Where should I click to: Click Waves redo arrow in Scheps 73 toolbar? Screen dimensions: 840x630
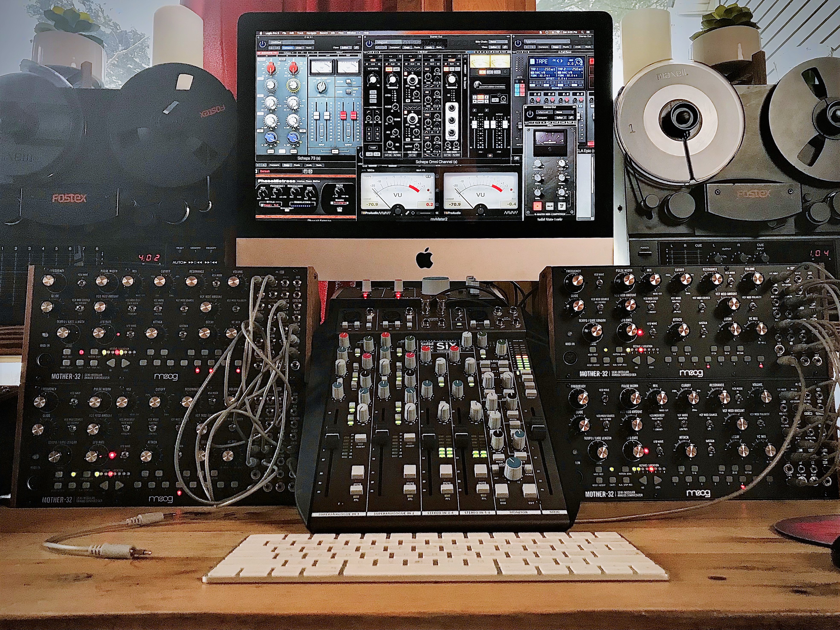(x=313, y=53)
